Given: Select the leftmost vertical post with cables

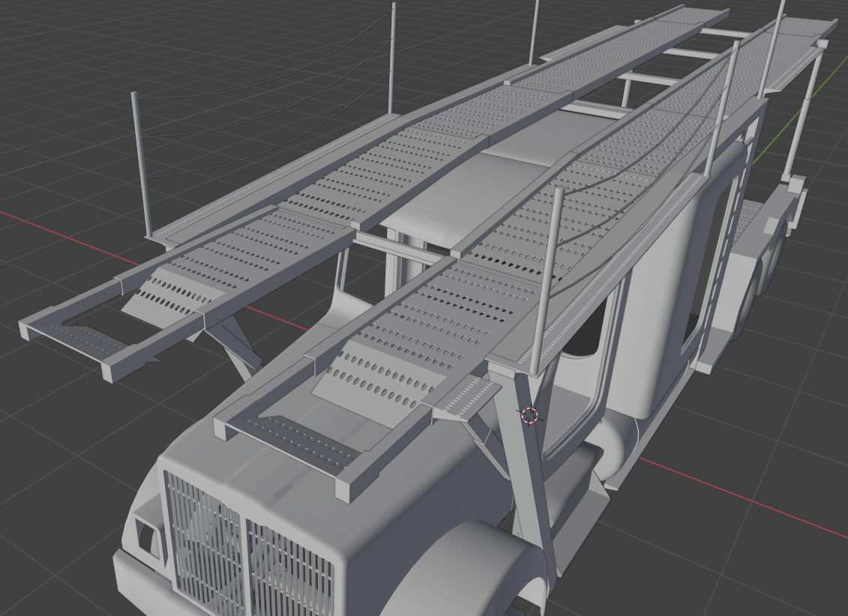Looking at the screenshot, I should tap(141, 163).
